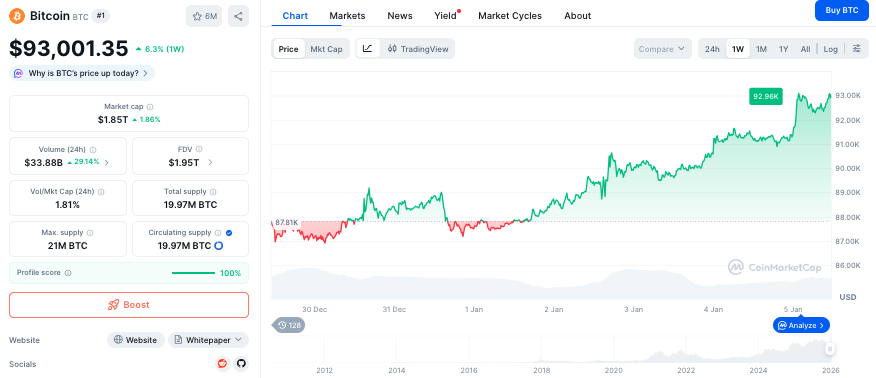Screen dimensions: 876x378
Task: Click the $33.88B volume value
Action: (44, 162)
